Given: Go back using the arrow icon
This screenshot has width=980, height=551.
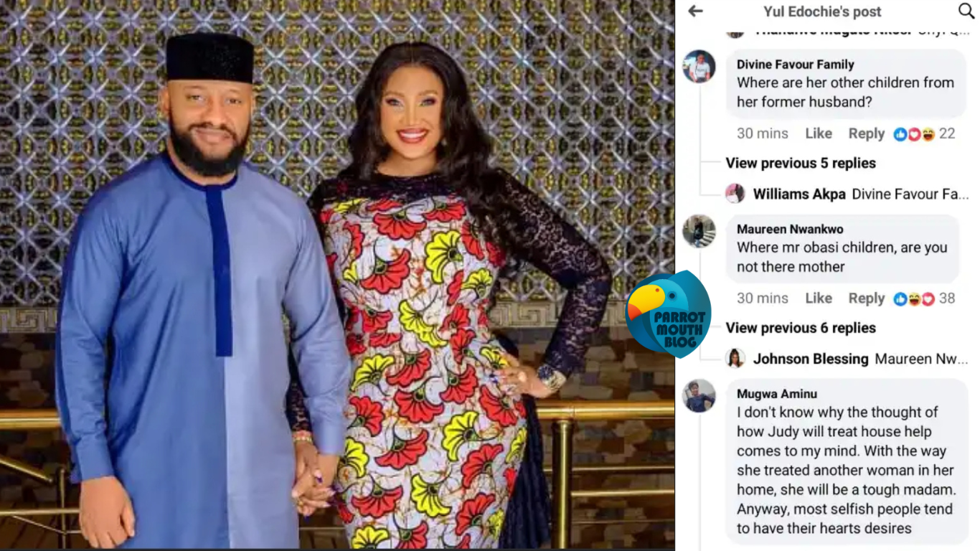Looking at the screenshot, I should pos(695,11).
